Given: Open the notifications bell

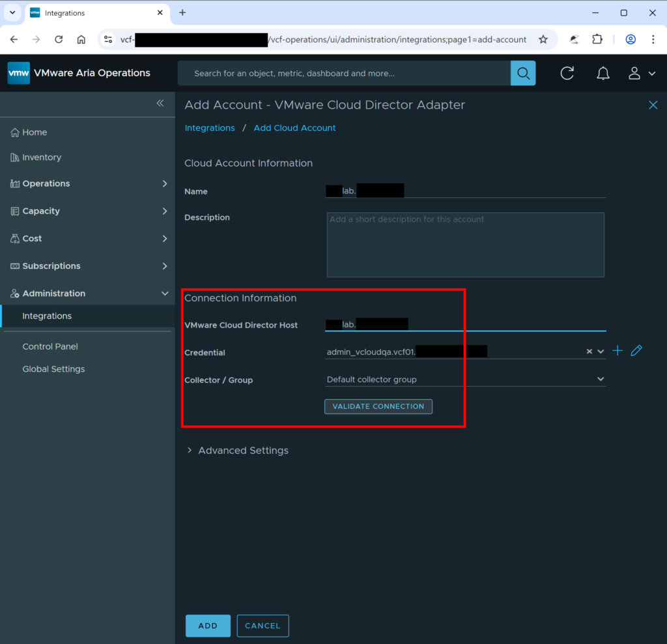Looking at the screenshot, I should 603,73.
